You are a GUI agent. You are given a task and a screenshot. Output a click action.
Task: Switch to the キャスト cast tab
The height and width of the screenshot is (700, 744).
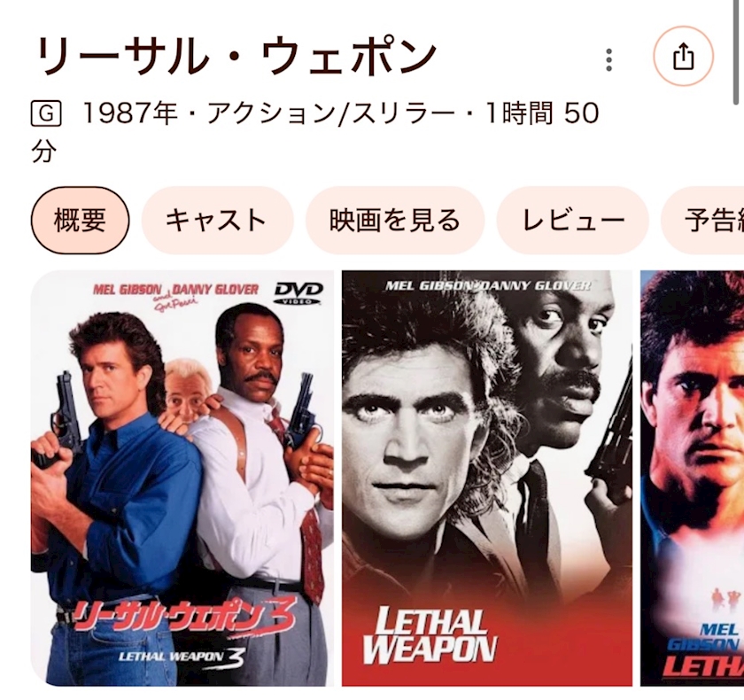(x=217, y=221)
